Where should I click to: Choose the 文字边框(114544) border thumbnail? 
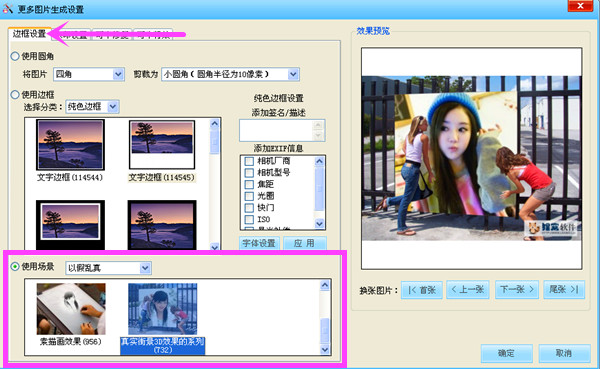[70, 145]
